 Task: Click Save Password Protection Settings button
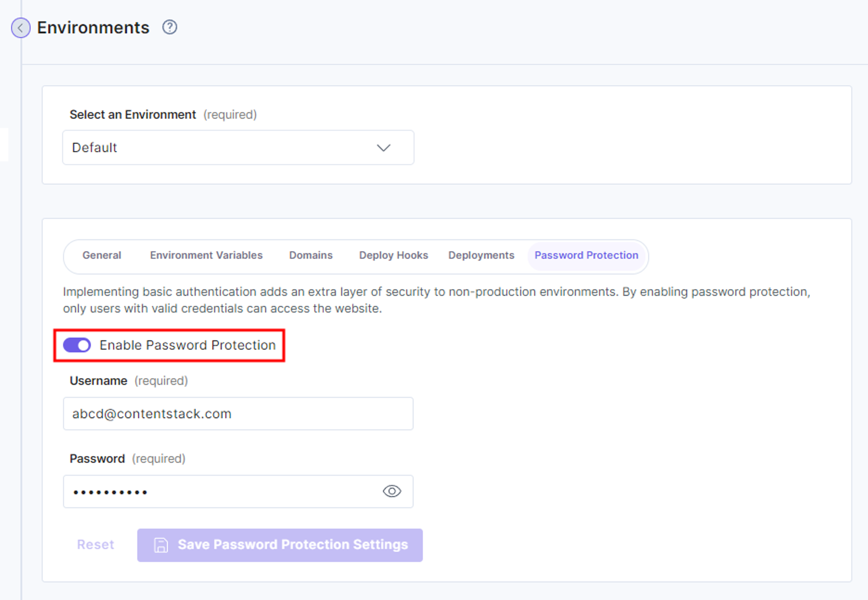click(x=280, y=545)
